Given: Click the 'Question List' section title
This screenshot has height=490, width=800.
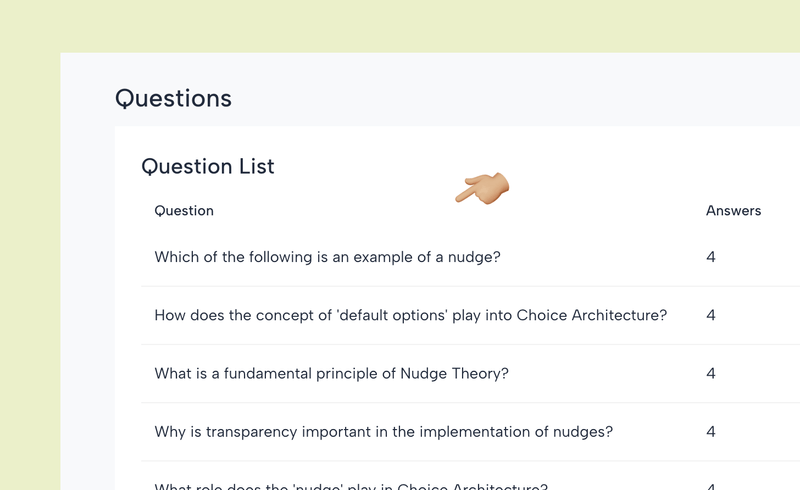Looking at the screenshot, I should [208, 166].
